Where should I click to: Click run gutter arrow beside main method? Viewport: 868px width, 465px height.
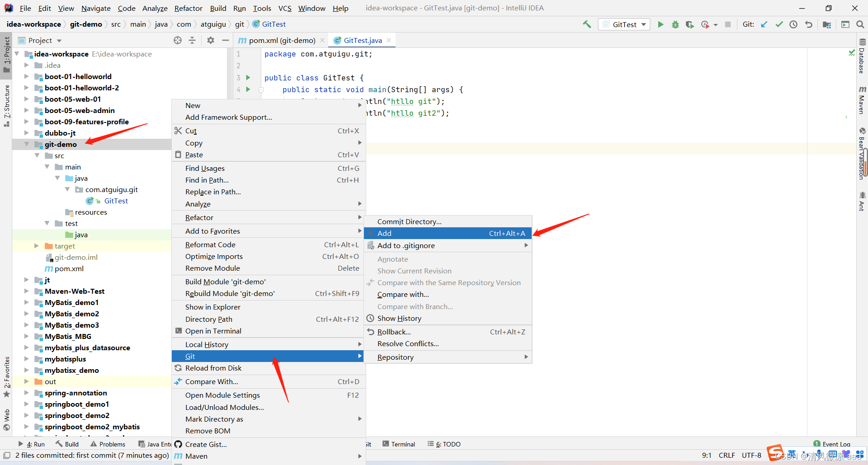click(x=248, y=89)
